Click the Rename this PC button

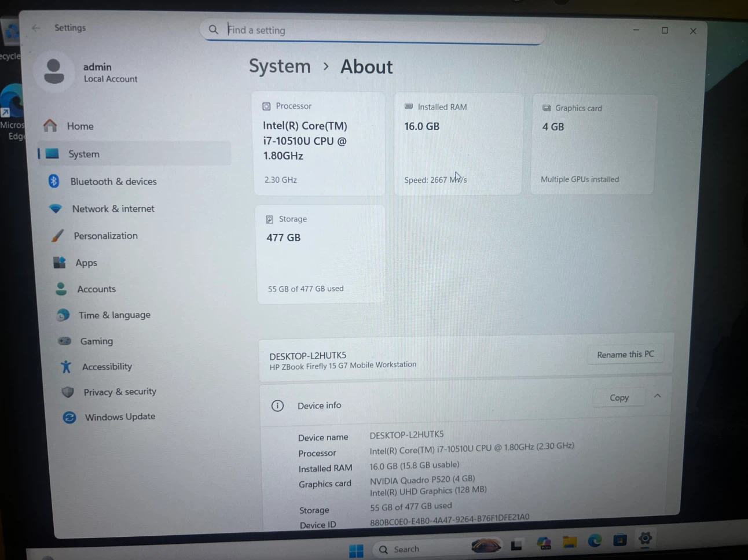[625, 354]
